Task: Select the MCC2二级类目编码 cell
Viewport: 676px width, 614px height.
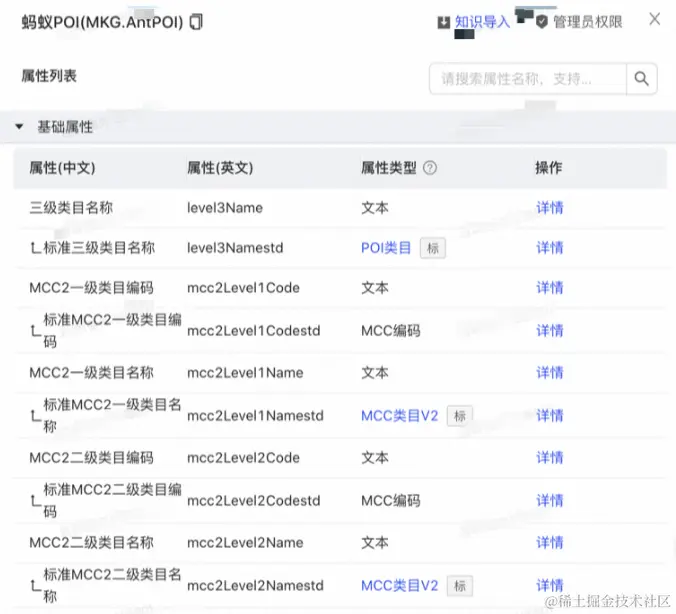Action: point(91,457)
